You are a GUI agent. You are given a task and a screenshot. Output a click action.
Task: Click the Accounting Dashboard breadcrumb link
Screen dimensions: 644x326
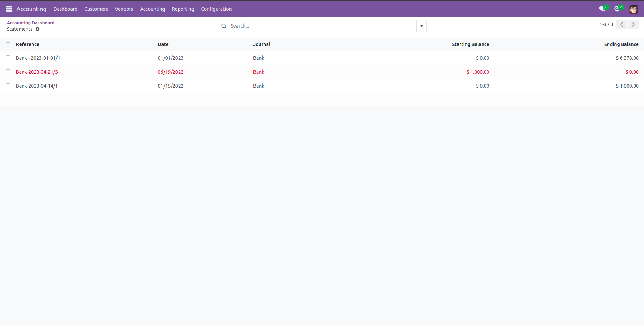point(31,23)
